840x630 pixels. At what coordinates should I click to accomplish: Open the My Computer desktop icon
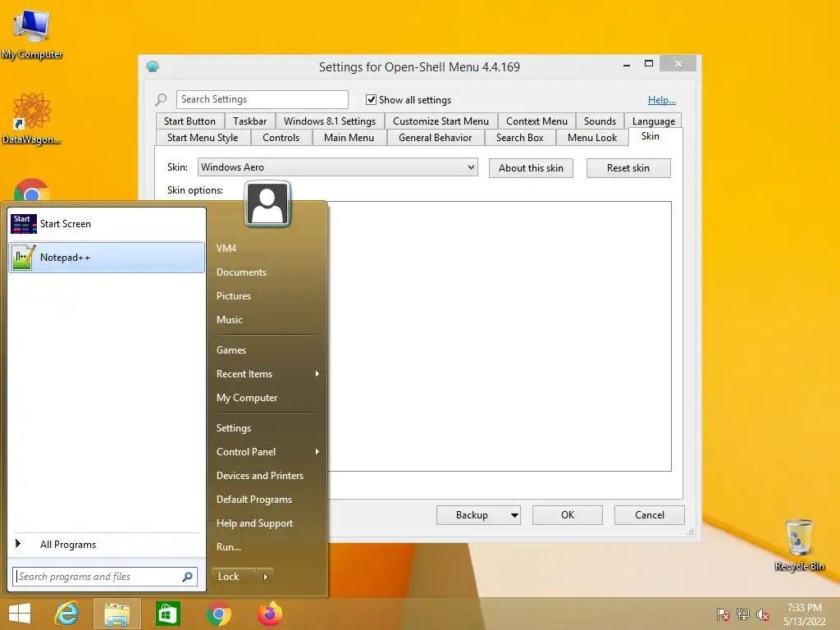coord(32,33)
